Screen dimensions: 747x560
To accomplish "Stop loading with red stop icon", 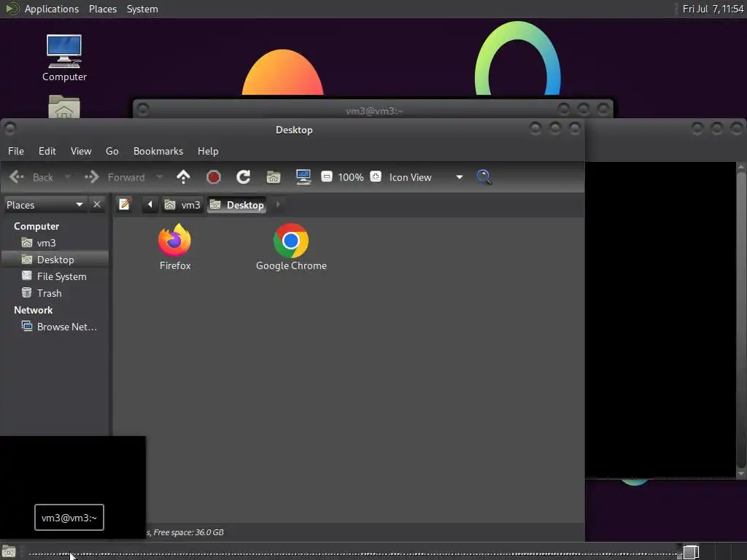I will [x=214, y=177].
